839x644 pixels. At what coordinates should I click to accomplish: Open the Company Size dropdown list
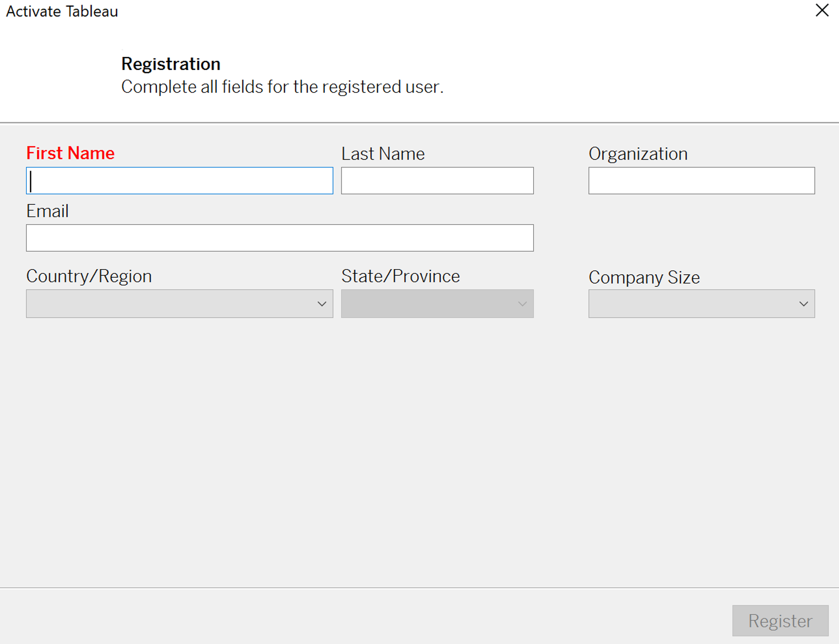click(x=701, y=303)
